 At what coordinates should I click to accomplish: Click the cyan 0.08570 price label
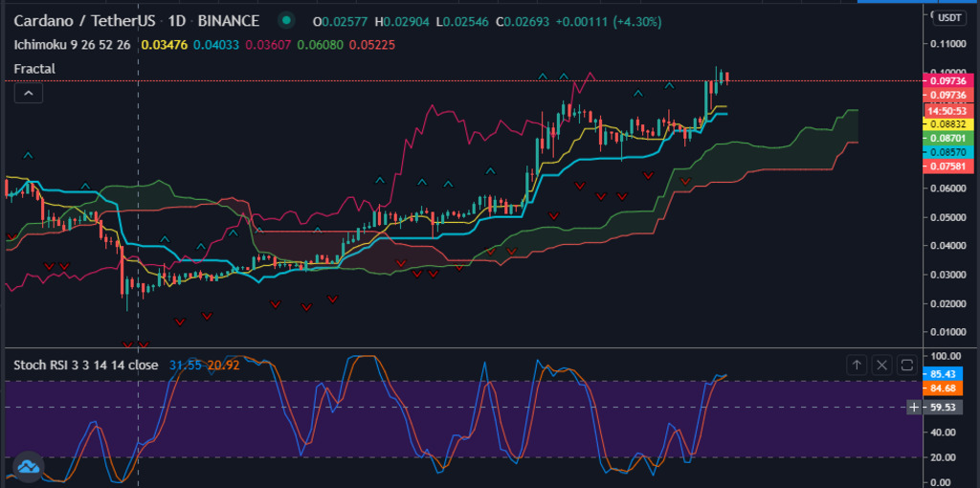click(947, 152)
